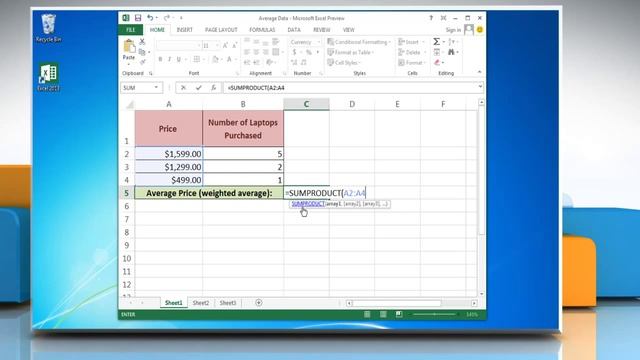
Task: Switch to the FORMULAS ribbon tab
Action: (262, 30)
